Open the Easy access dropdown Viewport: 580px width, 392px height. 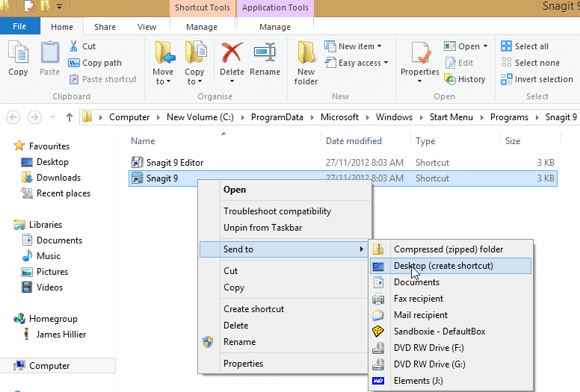click(357, 63)
